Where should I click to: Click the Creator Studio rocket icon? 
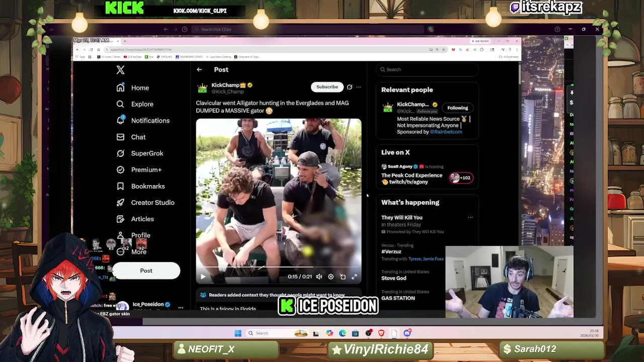(x=120, y=203)
